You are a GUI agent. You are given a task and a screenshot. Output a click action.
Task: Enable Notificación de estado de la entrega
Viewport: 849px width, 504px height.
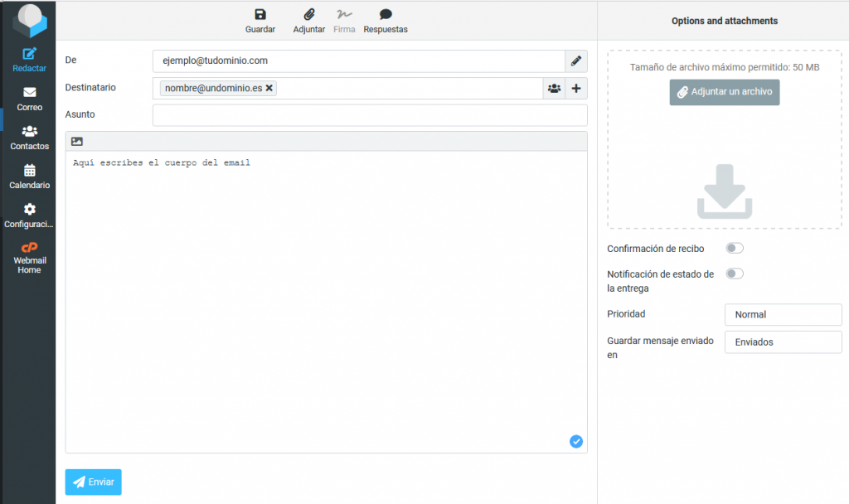pyautogui.click(x=735, y=274)
